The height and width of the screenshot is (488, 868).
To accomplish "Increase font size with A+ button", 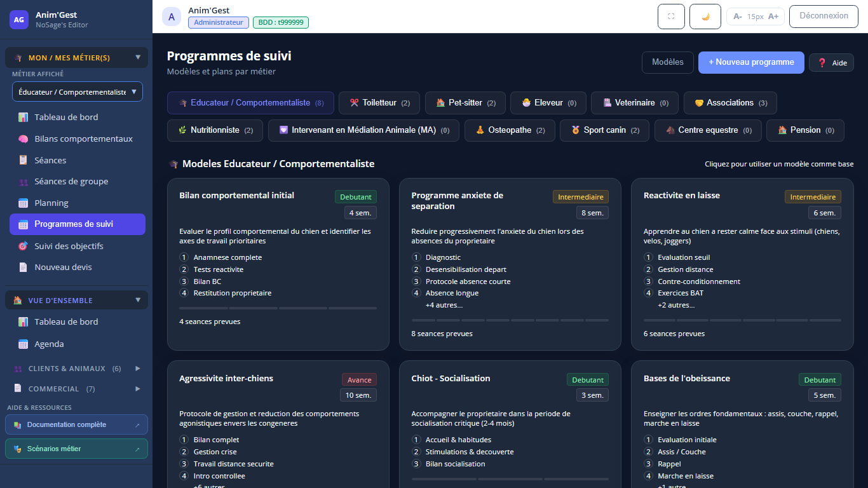I will 773,17.
